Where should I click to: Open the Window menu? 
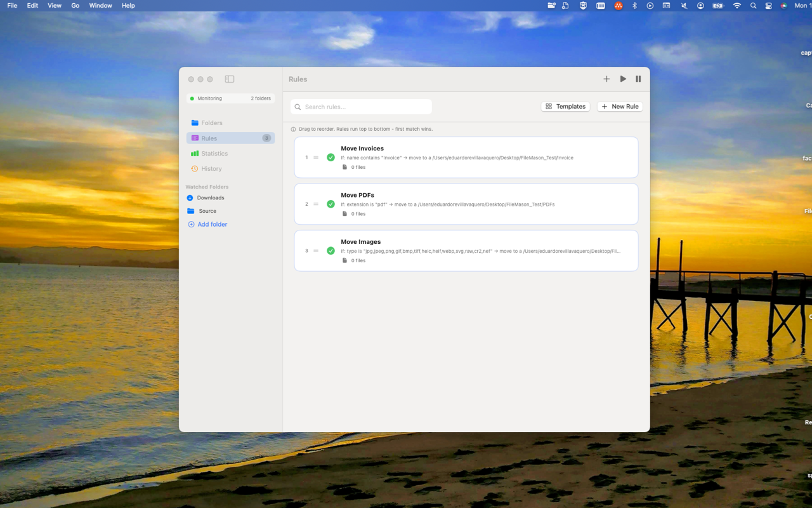point(100,5)
